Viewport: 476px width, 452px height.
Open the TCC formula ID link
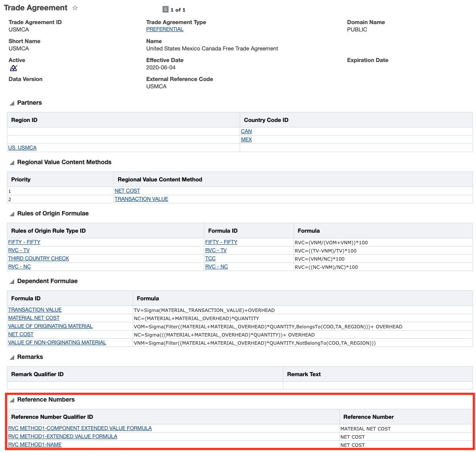(210, 259)
